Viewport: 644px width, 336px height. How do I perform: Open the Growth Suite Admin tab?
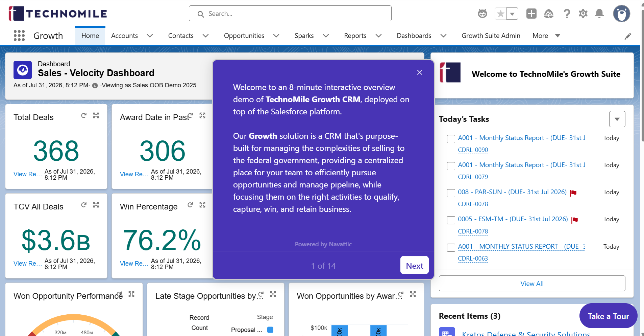coord(491,36)
